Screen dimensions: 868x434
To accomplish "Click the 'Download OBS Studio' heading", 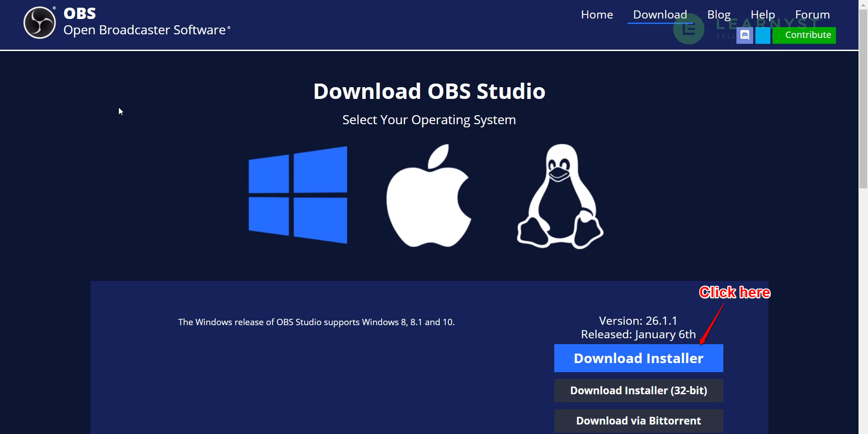I will [429, 91].
